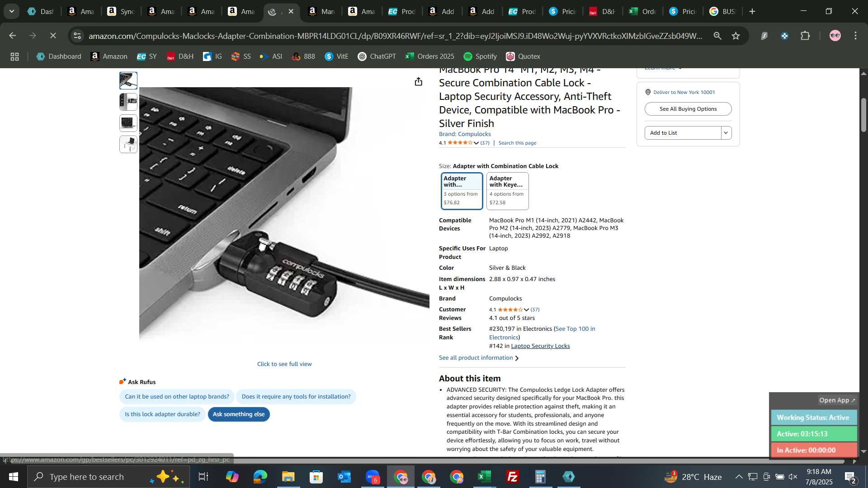The height and width of the screenshot is (488, 868).
Task: Select the second product thumbnail image
Action: (x=128, y=102)
